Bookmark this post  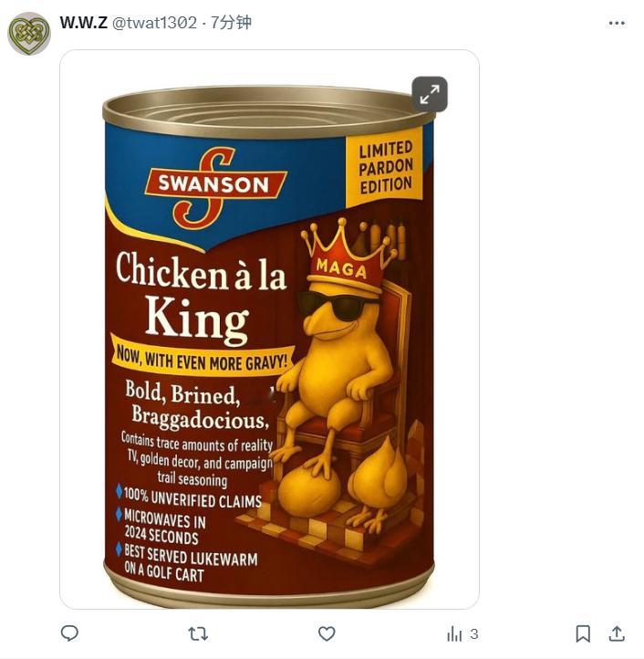[583, 633]
